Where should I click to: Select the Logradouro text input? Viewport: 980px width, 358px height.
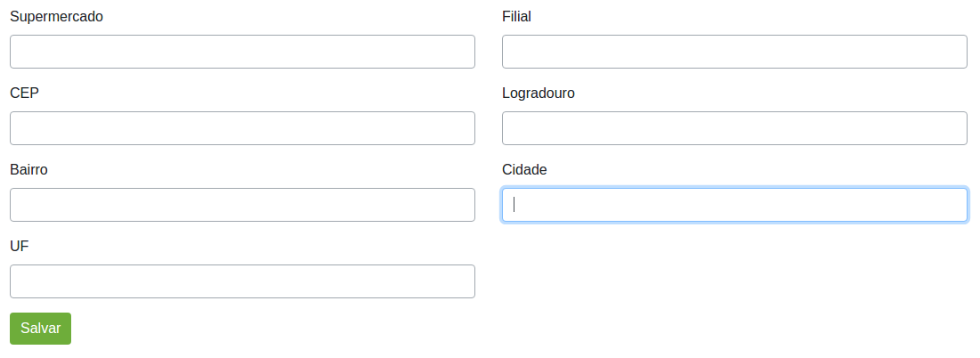click(x=734, y=128)
